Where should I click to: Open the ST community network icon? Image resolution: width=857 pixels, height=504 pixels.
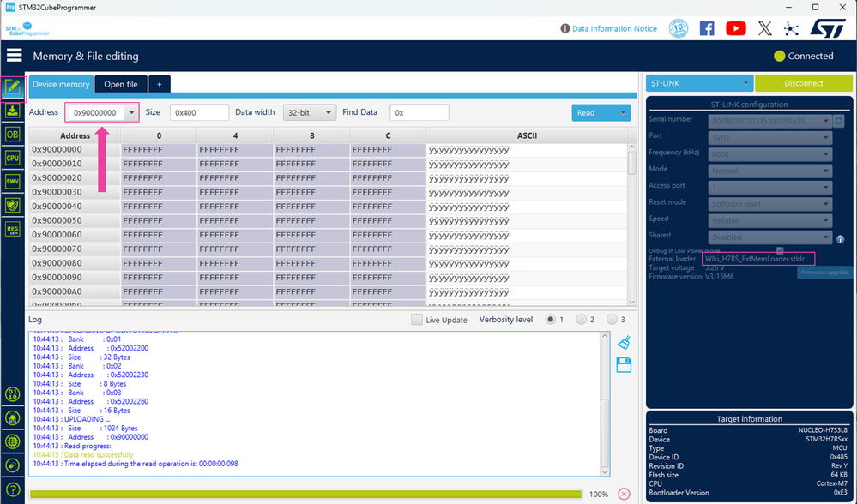coord(791,28)
